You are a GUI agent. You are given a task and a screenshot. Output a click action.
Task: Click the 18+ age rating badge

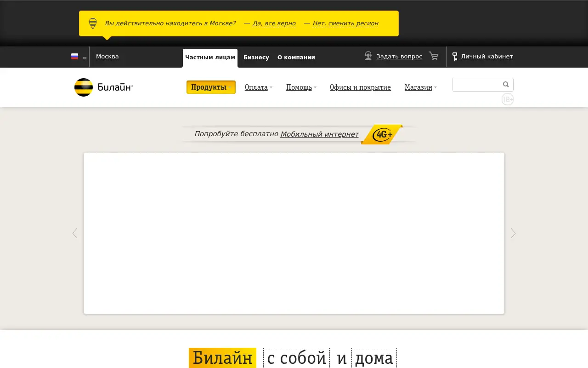pyautogui.click(x=508, y=99)
